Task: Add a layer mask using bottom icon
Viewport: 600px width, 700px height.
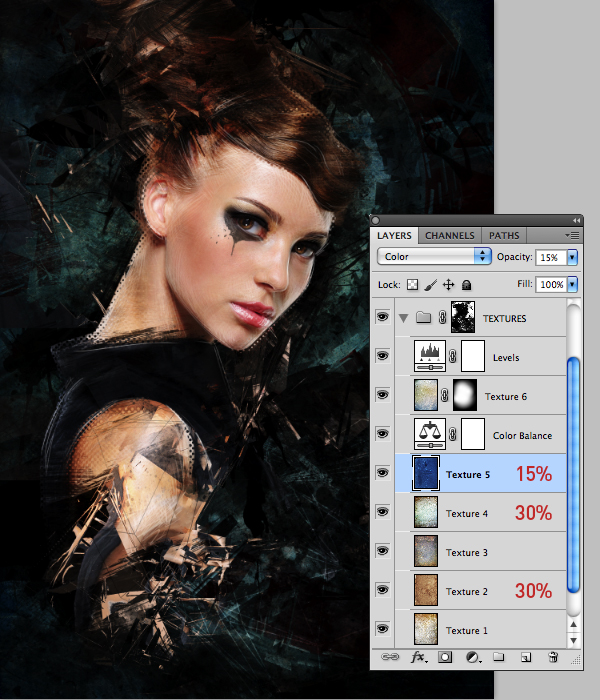Action: tap(445, 657)
